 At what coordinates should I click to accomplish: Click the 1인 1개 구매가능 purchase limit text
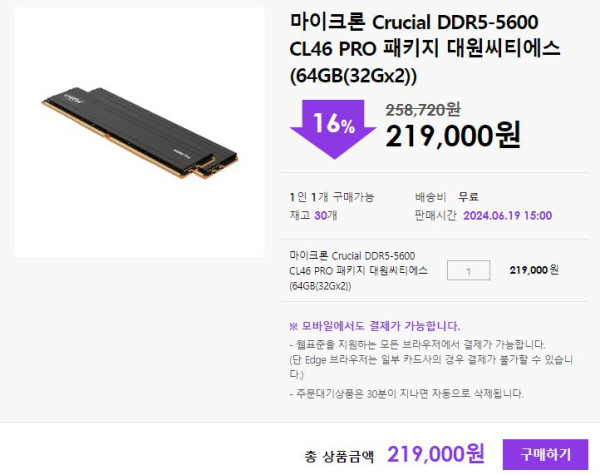(x=332, y=197)
